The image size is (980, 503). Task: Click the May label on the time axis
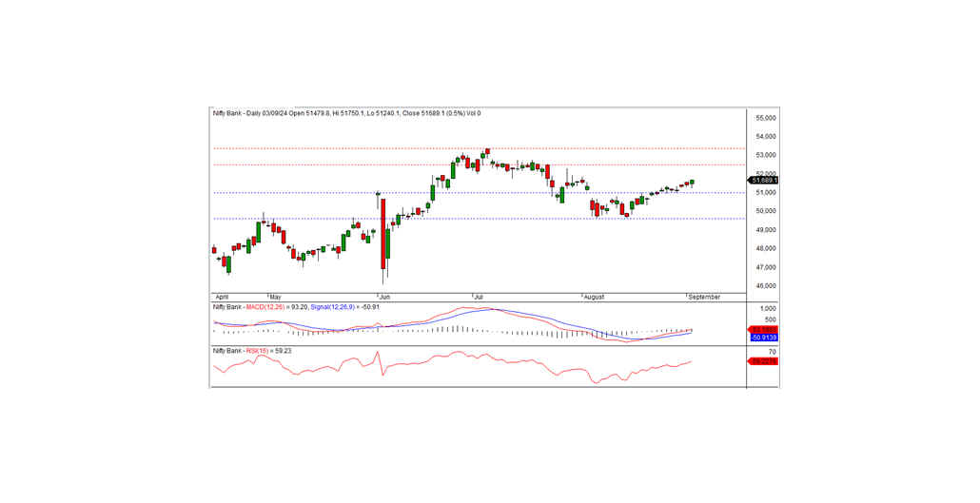[276, 298]
